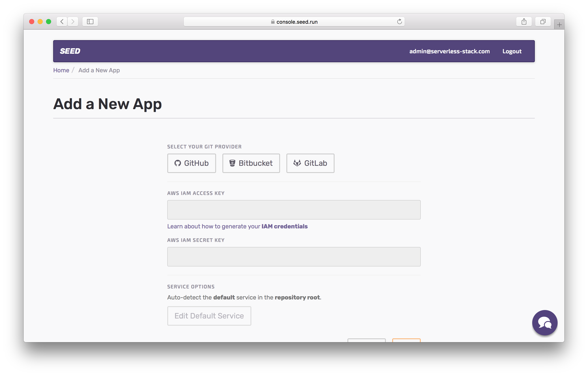Click the SEED logo
This screenshot has width=588, height=376.
point(70,51)
